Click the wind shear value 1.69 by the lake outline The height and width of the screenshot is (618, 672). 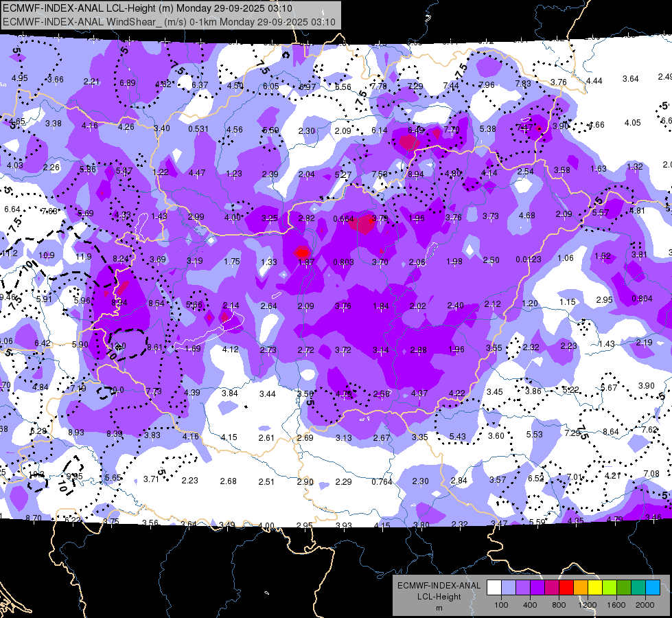pyautogui.click(x=192, y=349)
